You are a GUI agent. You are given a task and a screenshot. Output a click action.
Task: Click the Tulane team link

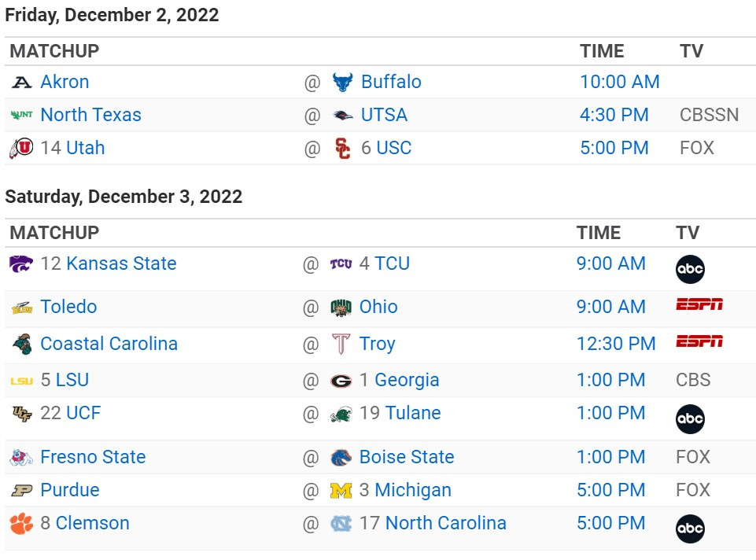(412, 414)
